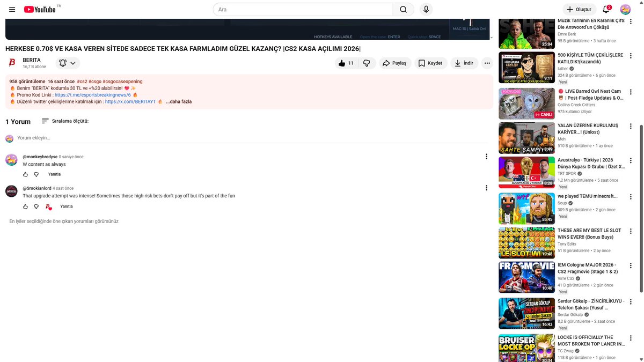Open monkeybredyse profile avatar
The image size is (644, 362).
click(x=11, y=159)
